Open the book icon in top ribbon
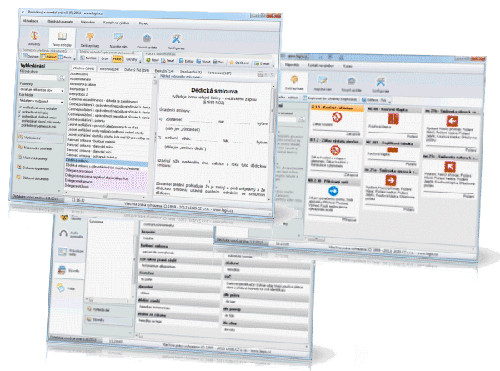Image resolution: width=500 pixels, height=371 pixels. point(62,36)
